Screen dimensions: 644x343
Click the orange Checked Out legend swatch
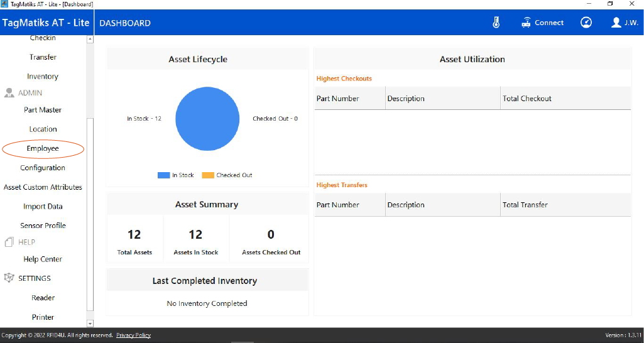coord(207,175)
